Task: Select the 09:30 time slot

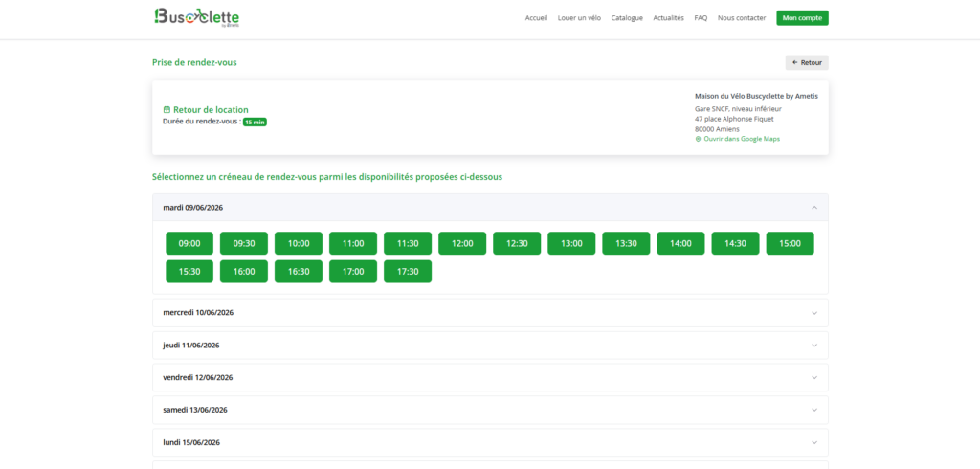Action: 244,243
